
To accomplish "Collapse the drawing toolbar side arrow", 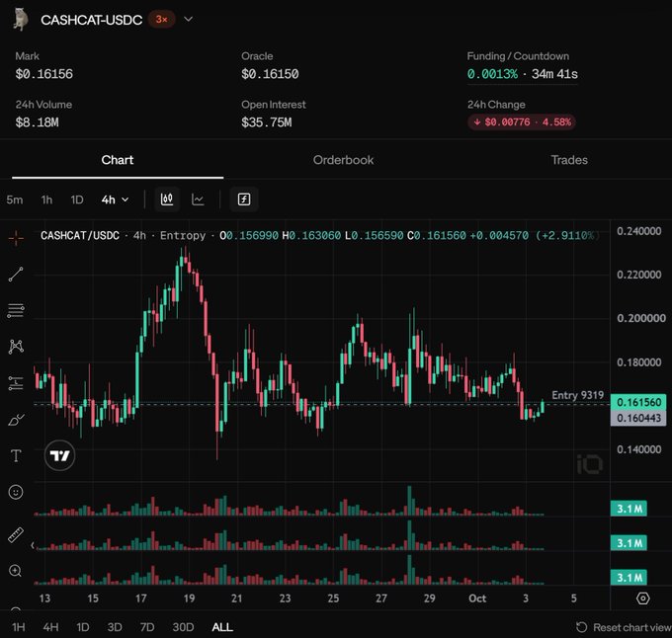I will [33, 545].
